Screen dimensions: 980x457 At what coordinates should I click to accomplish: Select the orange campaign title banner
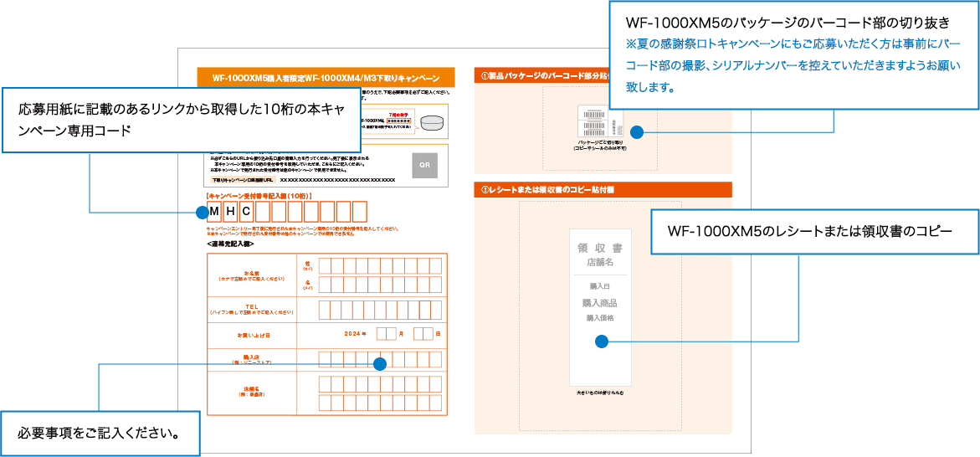point(326,77)
